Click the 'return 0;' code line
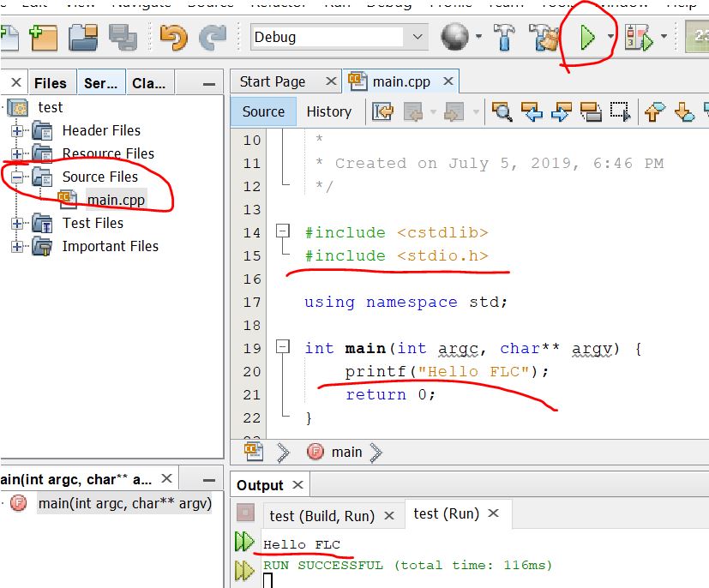The height and width of the screenshot is (588, 709). tap(390, 394)
